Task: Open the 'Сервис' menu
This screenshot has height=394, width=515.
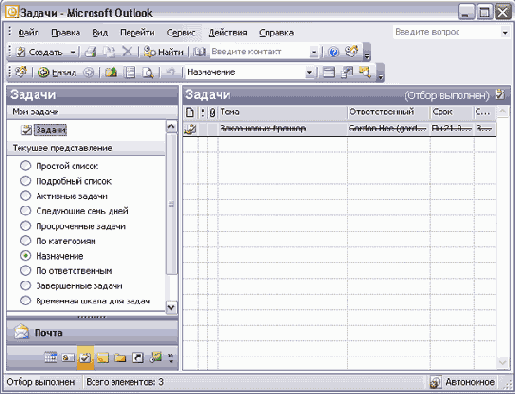Action: [x=181, y=33]
